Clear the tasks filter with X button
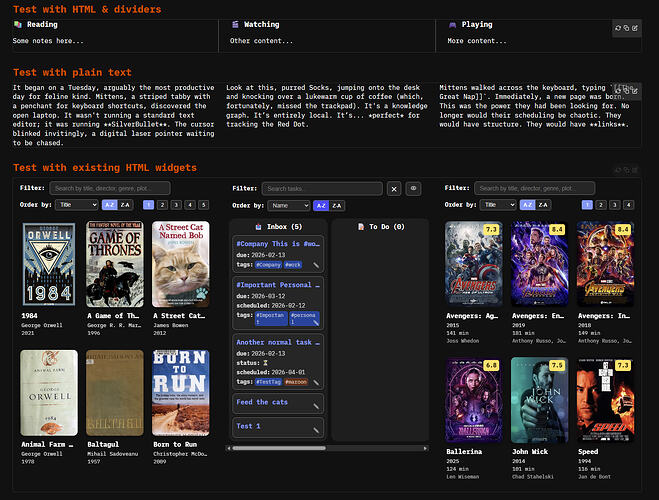This screenshot has height=500, width=659. click(x=393, y=188)
